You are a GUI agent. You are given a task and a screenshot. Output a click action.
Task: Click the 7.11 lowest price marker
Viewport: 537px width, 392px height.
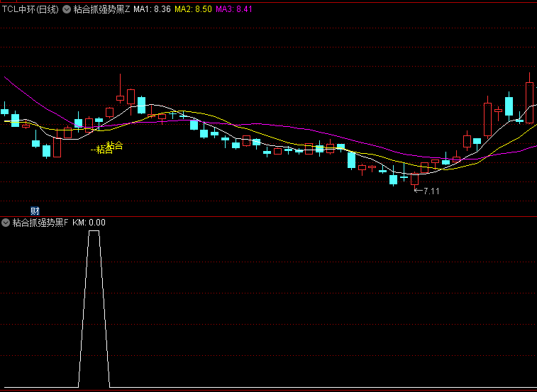click(431, 191)
